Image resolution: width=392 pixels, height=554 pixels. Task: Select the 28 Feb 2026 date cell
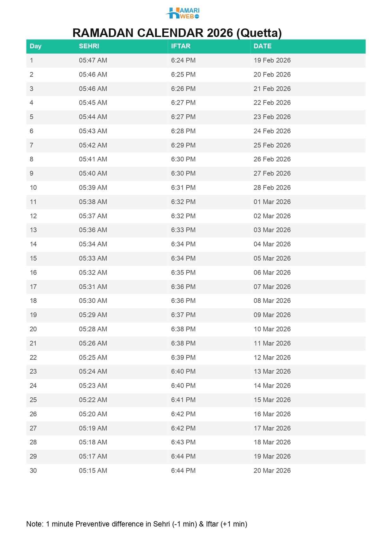coord(272,188)
